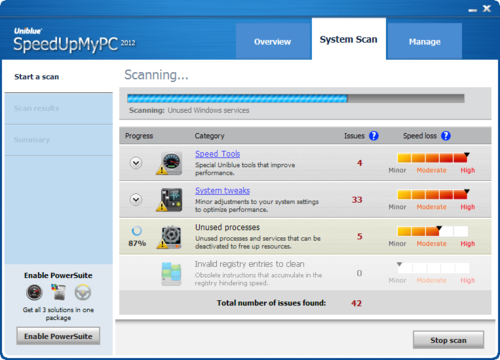Click the Unused processes category title
Viewport: 500px width, 360px height.
[x=227, y=227]
